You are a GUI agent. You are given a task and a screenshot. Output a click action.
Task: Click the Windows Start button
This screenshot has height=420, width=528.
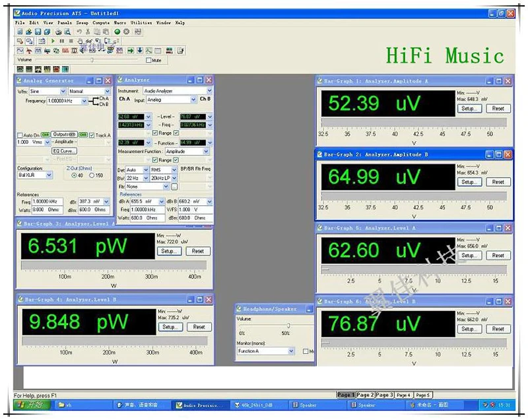pyautogui.click(x=32, y=405)
